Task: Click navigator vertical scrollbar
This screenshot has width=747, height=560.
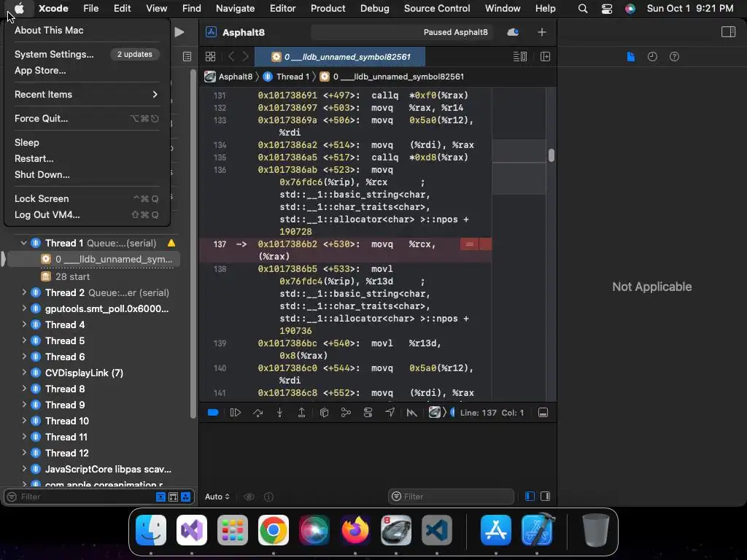Action: 193,244
